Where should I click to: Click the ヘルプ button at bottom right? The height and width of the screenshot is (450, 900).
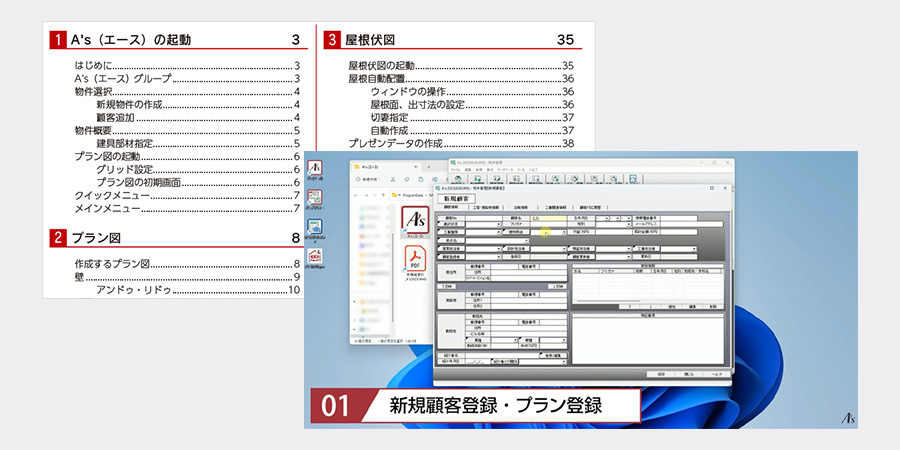point(716,373)
